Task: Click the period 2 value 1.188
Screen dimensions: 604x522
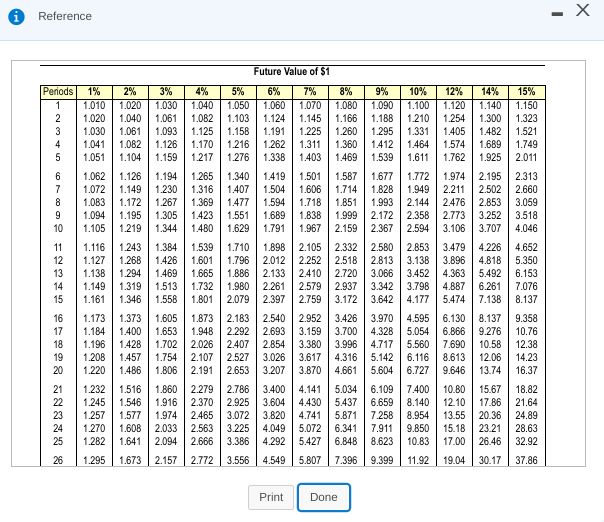Action: click(382, 119)
